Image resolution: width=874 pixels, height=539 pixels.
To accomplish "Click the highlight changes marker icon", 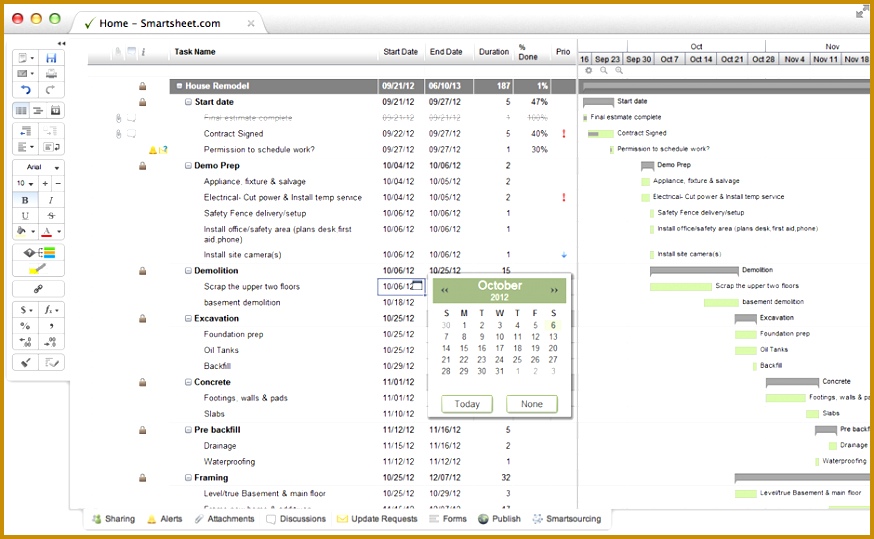I will coord(38,269).
